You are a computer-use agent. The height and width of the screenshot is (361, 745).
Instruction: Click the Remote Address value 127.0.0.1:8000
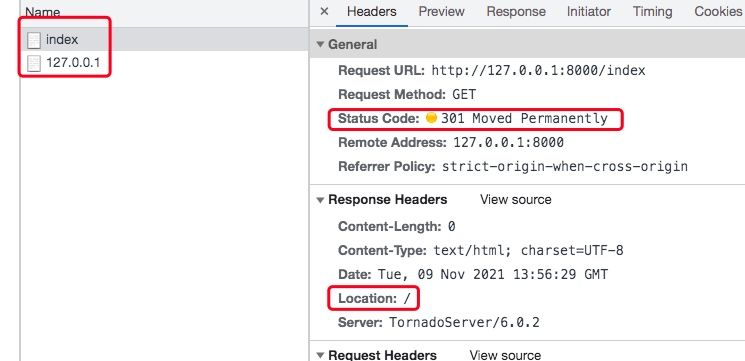pos(508,142)
